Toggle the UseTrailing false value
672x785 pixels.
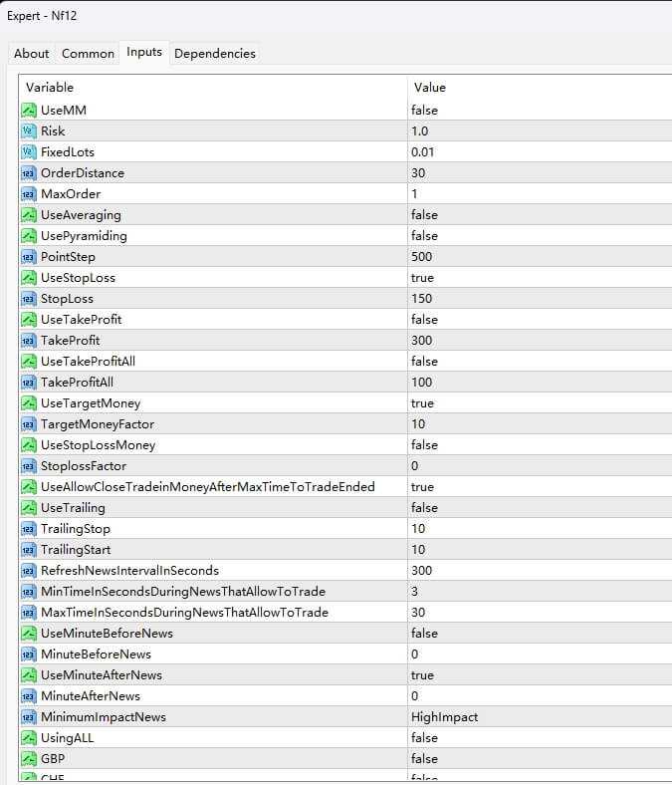pyautogui.click(x=424, y=507)
